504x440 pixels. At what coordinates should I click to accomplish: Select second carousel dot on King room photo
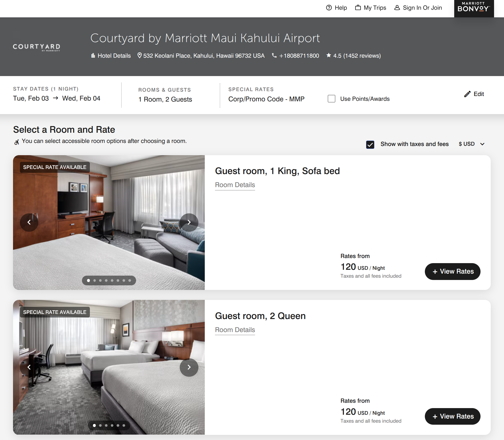94,280
